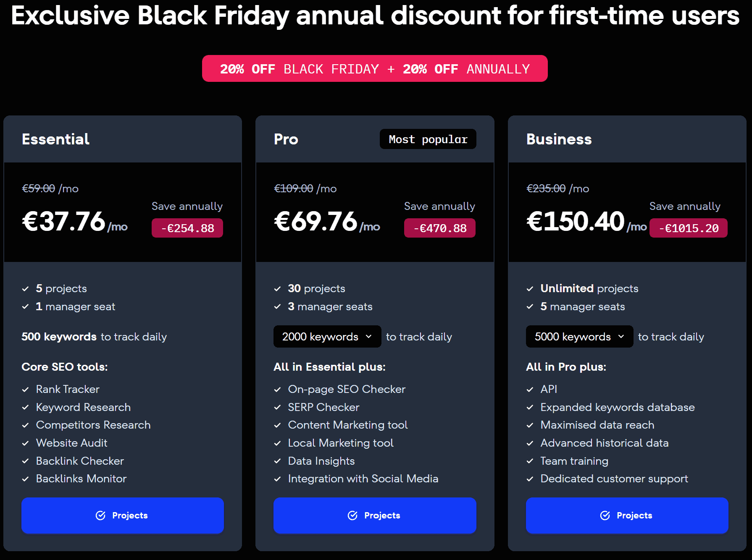Click the checkmark icon beside Team training
Image resolution: width=752 pixels, height=560 pixels.
click(x=530, y=461)
